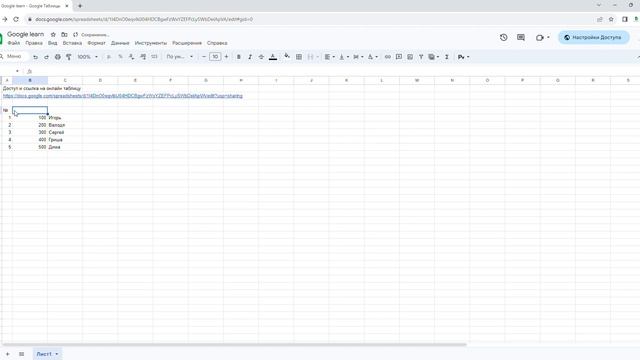This screenshot has width=640, height=360.
Task: Toggle bold formatting
Action: tap(239, 57)
